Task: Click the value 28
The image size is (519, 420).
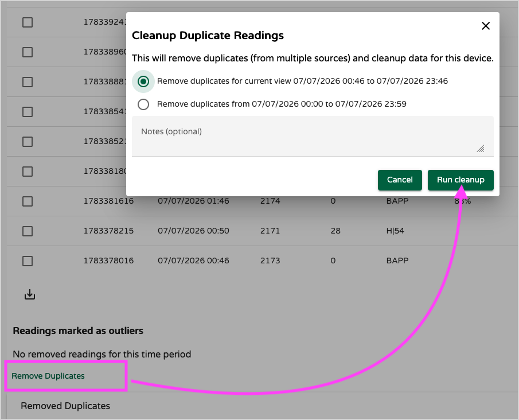Action: coord(335,231)
